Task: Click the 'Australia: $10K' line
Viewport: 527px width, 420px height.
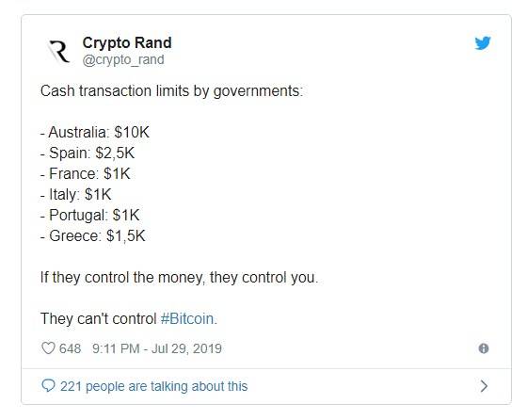Action: [95, 132]
